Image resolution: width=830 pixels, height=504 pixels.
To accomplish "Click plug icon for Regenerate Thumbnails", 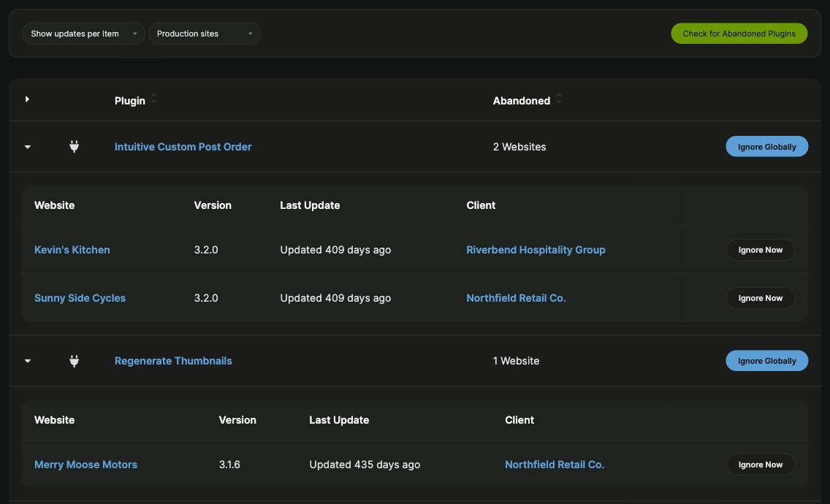I will coord(74,361).
